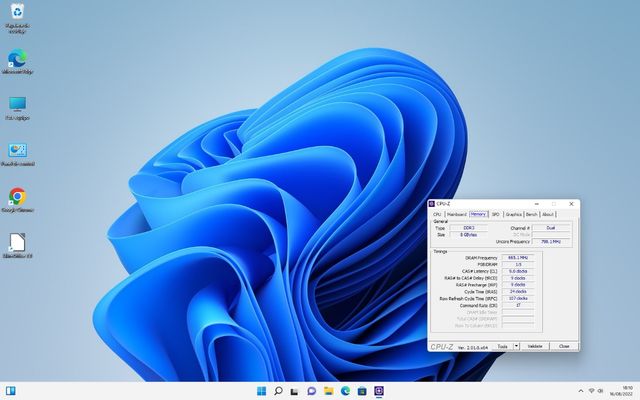Open the clock and date flyout
The image size is (640, 400).
pyautogui.click(x=622, y=391)
